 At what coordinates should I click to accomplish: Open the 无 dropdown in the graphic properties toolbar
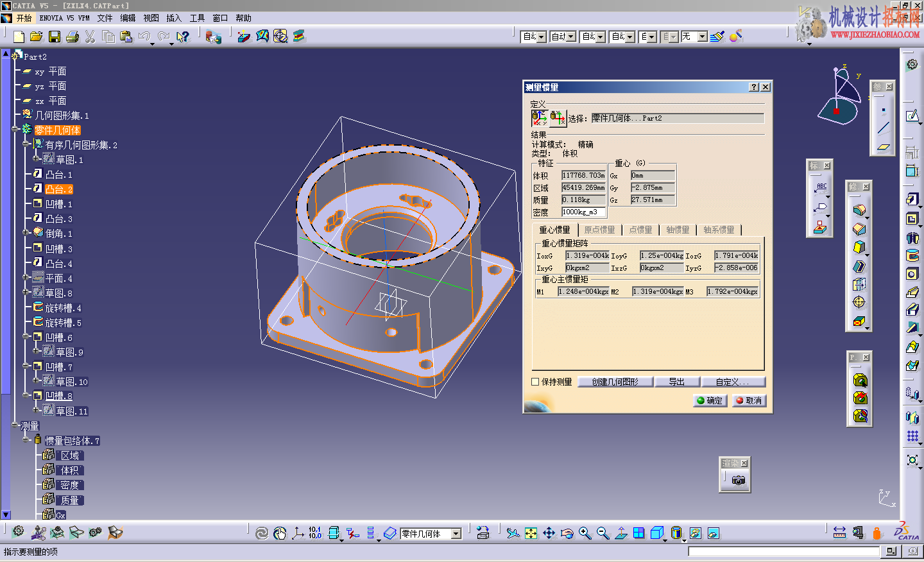tap(702, 37)
